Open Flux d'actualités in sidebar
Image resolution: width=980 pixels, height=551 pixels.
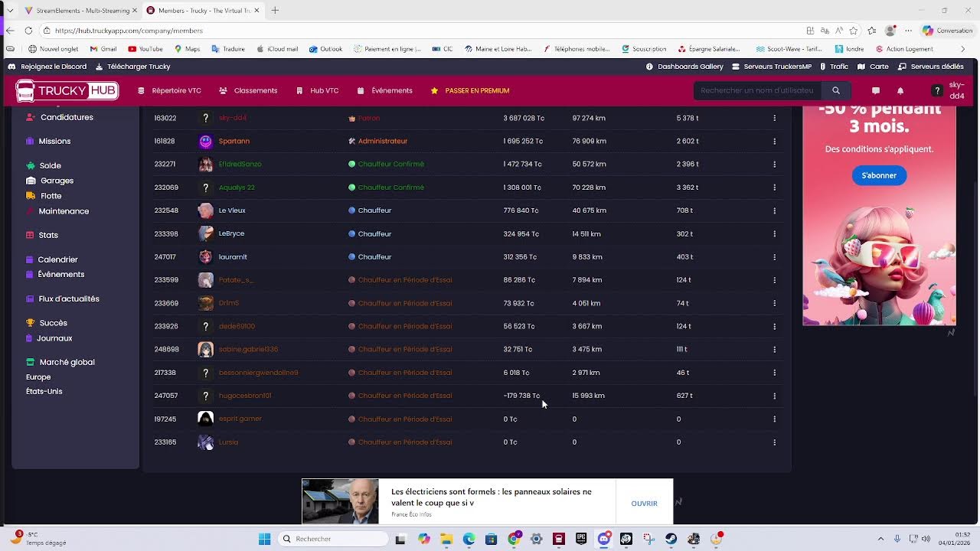[63, 298]
